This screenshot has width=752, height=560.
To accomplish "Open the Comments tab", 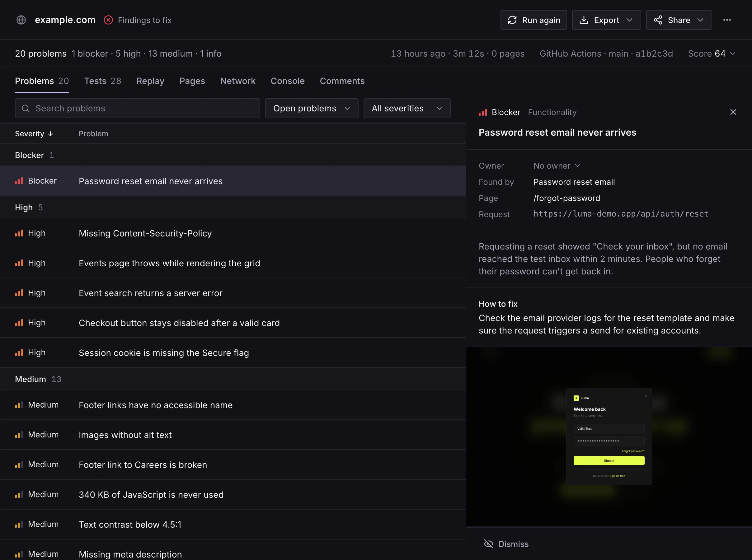I will click(x=342, y=81).
